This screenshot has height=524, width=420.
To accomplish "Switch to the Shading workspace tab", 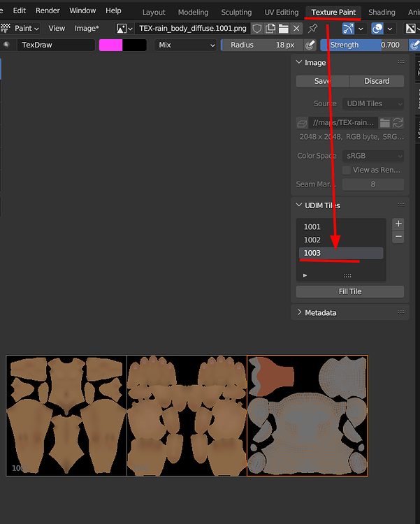I will click(382, 13).
